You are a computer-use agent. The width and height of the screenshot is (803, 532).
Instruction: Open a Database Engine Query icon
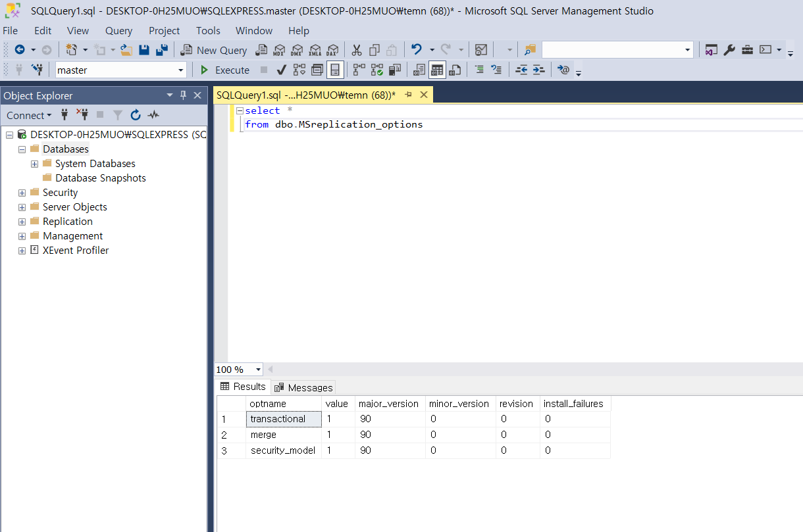click(261, 50)
